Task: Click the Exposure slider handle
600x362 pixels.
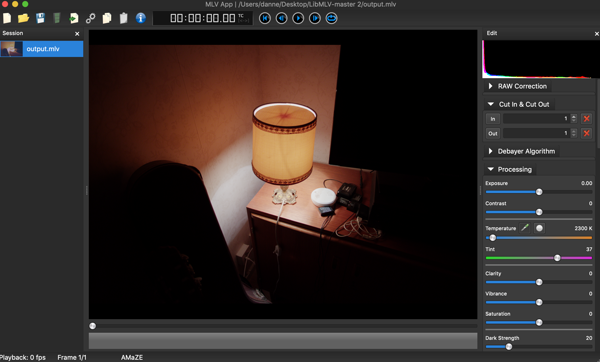Action: 539,192
